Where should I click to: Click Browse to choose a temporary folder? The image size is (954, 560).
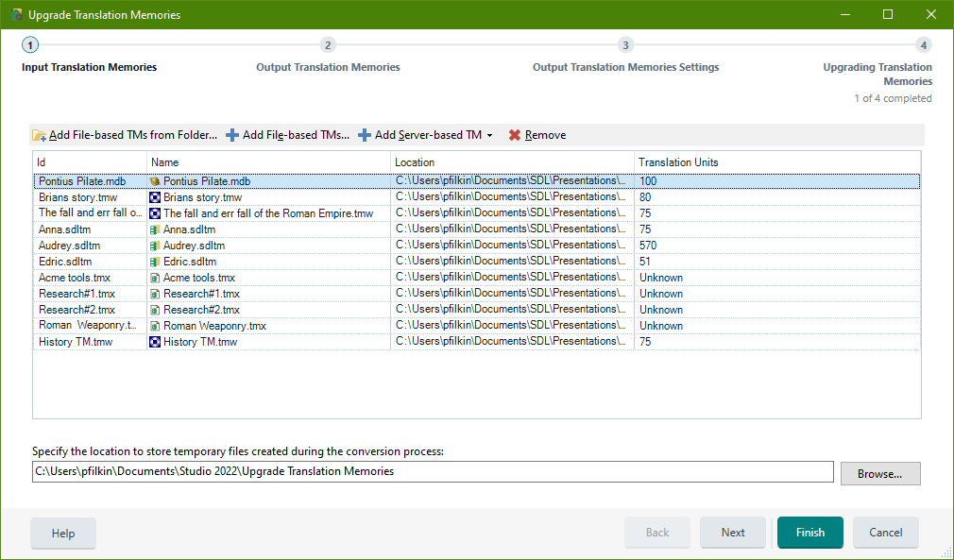point(879,472)
